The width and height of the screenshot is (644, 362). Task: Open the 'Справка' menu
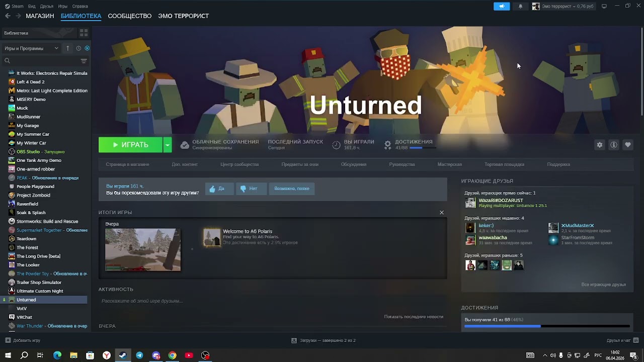point(80,6)
